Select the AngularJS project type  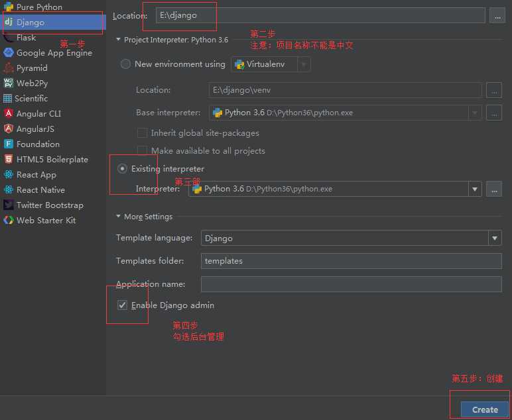click(x=53, y=129)
